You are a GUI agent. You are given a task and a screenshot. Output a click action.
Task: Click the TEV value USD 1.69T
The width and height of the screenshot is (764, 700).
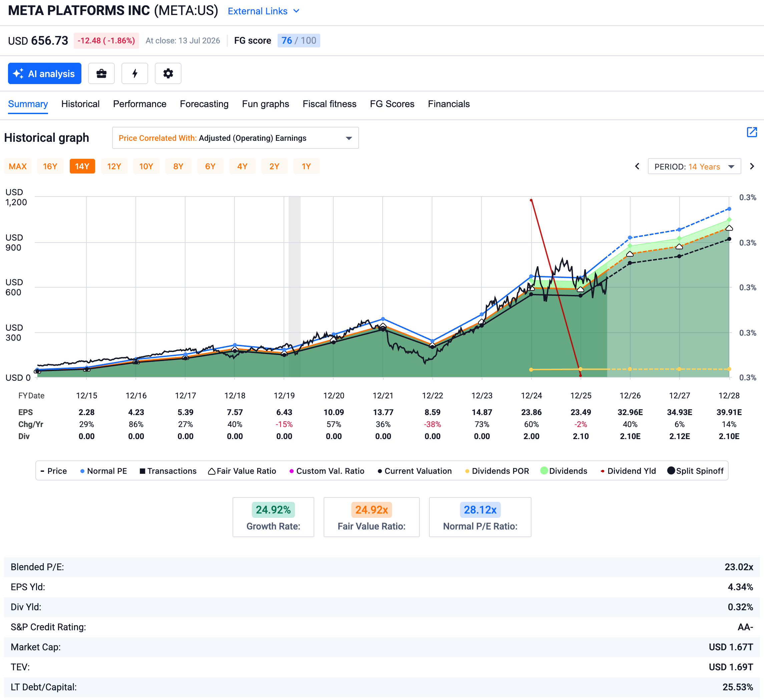[x=731, y=667]
